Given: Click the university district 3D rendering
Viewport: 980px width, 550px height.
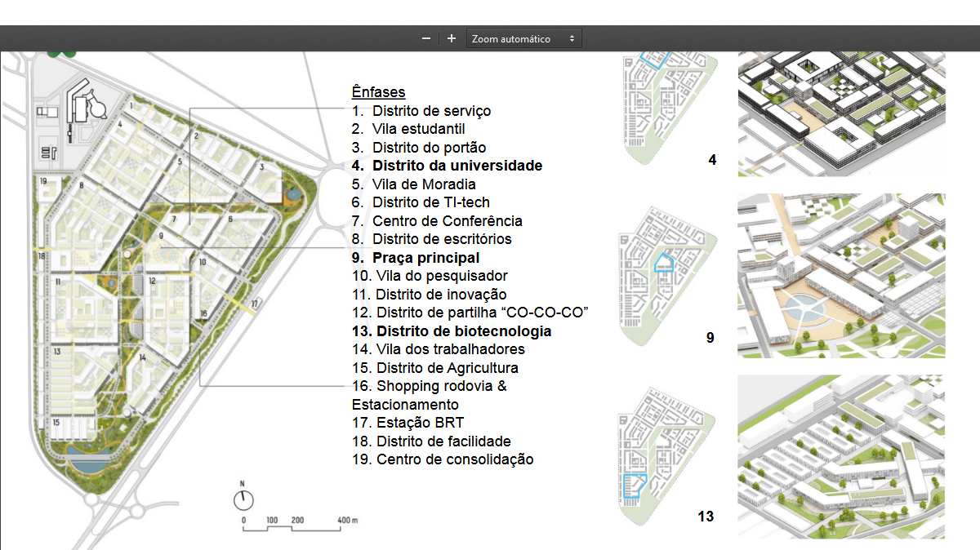Looking at the screenshot, I should 841,113.
